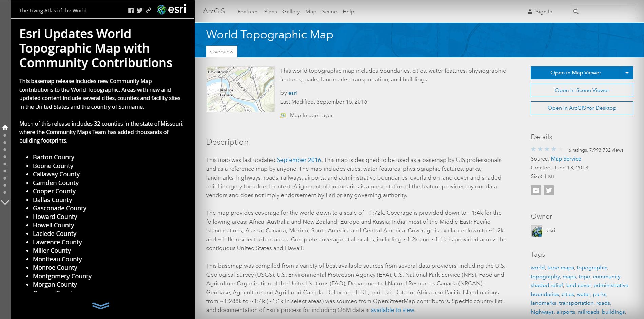
Task: Go to the Gallery page
Action: (x=291, y=12)
